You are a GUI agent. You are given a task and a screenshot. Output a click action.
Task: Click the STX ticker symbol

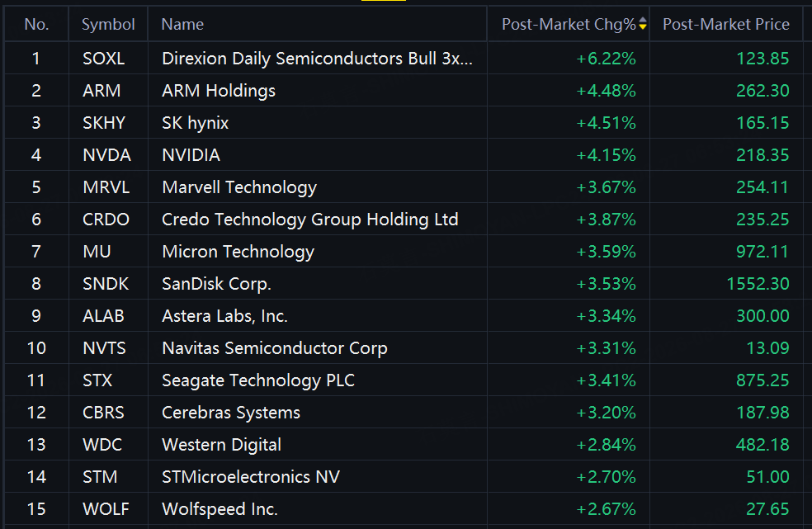[97, 380]
